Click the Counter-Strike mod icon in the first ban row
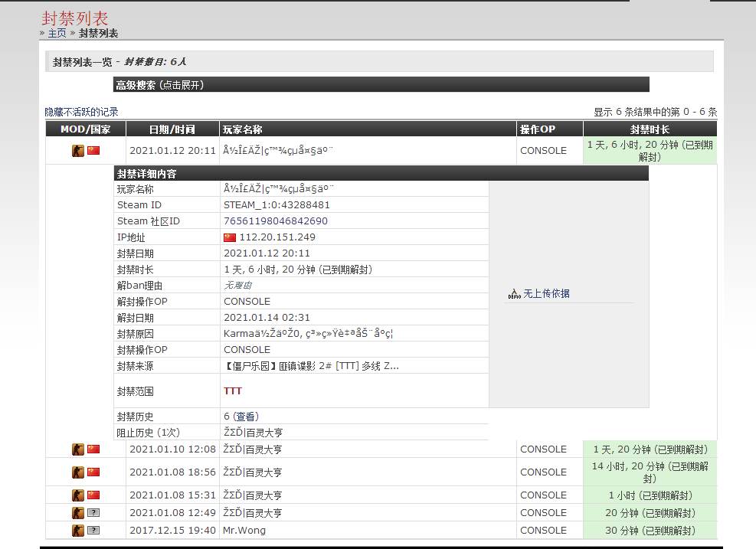The height and width of the screenshot is (549, 756). coord(78,150)
